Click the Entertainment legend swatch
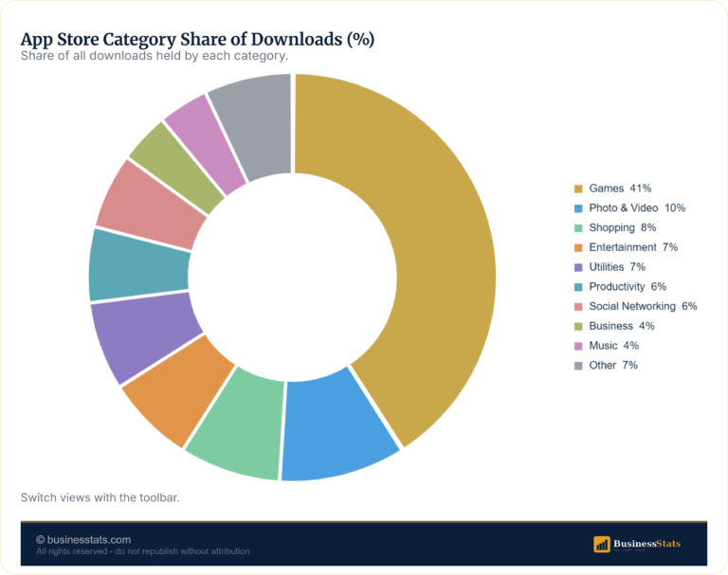Image resolution: width=728 pixels, height=575 pixels. point(578,248)
